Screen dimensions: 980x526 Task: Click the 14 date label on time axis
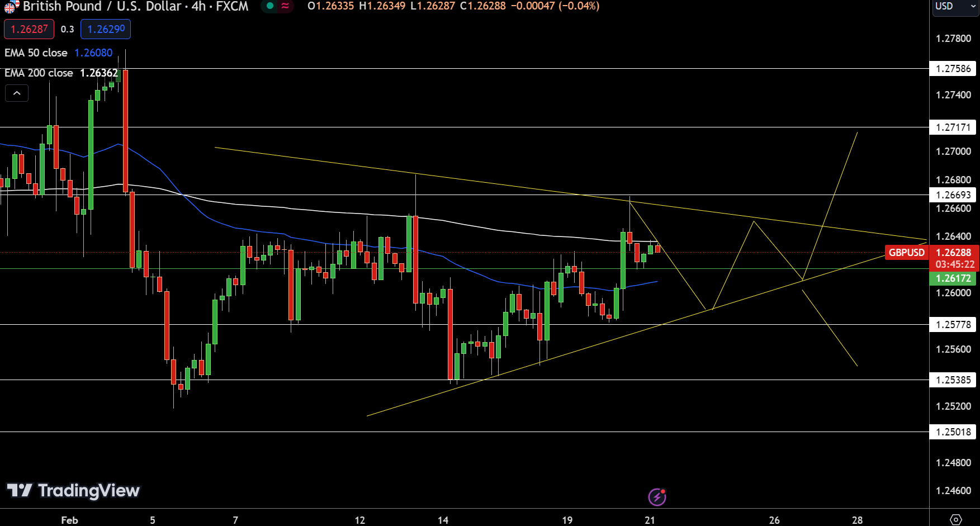tap(443, 520)
